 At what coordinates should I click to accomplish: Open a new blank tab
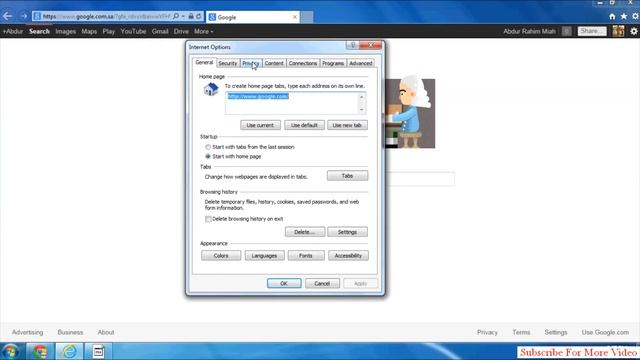307,17
